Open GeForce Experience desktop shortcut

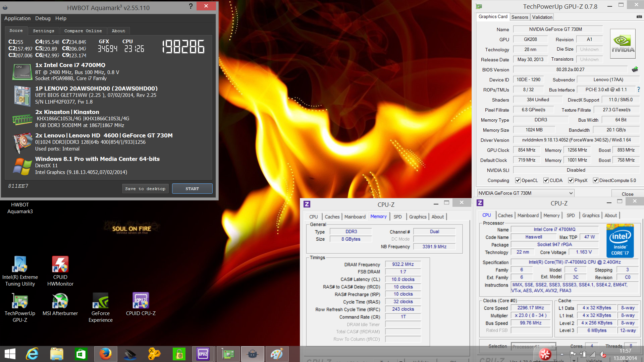(x=101, y=308)
